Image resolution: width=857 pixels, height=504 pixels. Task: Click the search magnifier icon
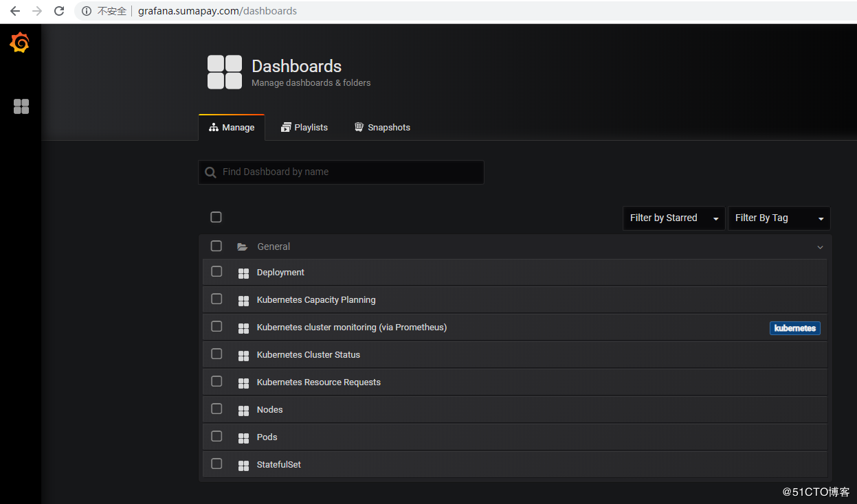(210, 172)
